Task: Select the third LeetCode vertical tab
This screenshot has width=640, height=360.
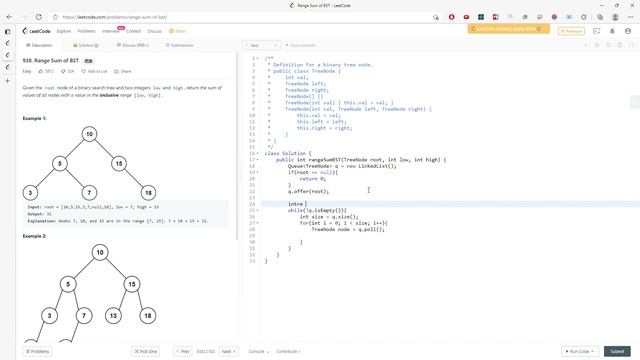Action: tap(7, 67)
